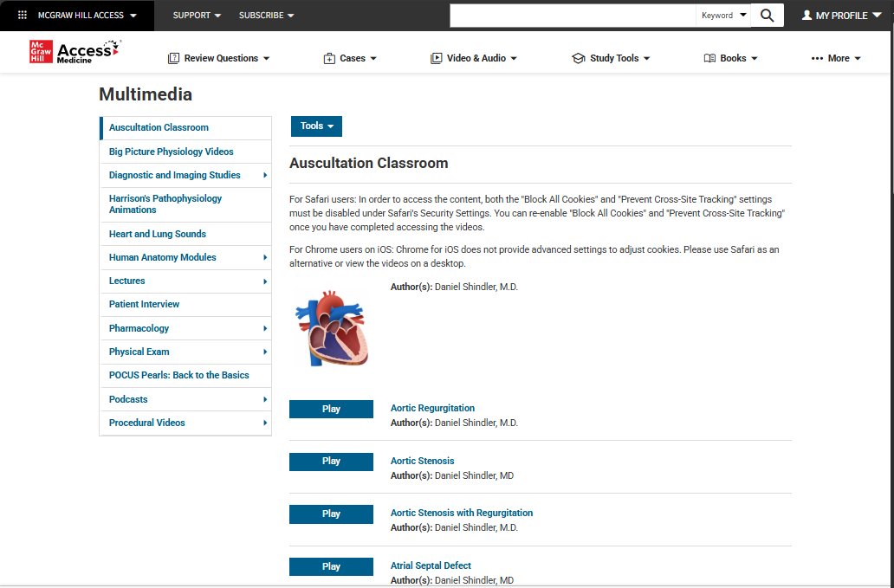
Task: Go to AccessMedicine home via logo
Action: click(x=75, y=52)
